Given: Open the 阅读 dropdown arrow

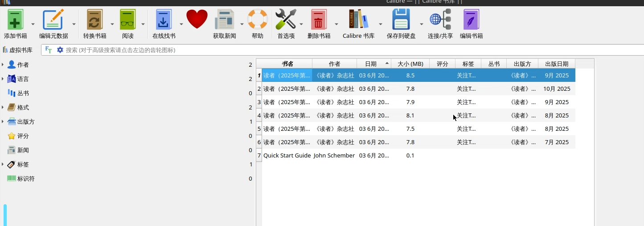Looking at the screenshot, I should click(143, 24).
